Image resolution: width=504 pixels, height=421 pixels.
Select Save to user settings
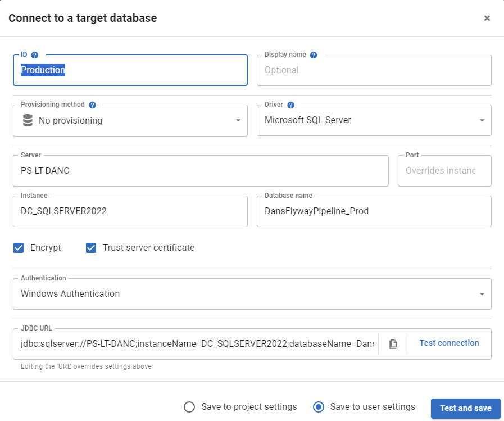pos(319,407)
